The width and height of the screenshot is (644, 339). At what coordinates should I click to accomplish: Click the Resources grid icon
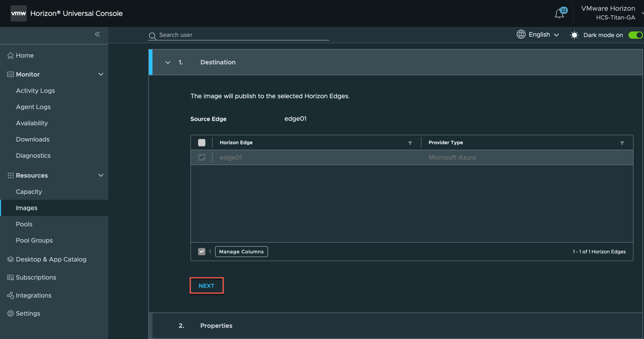coord(10,175)
